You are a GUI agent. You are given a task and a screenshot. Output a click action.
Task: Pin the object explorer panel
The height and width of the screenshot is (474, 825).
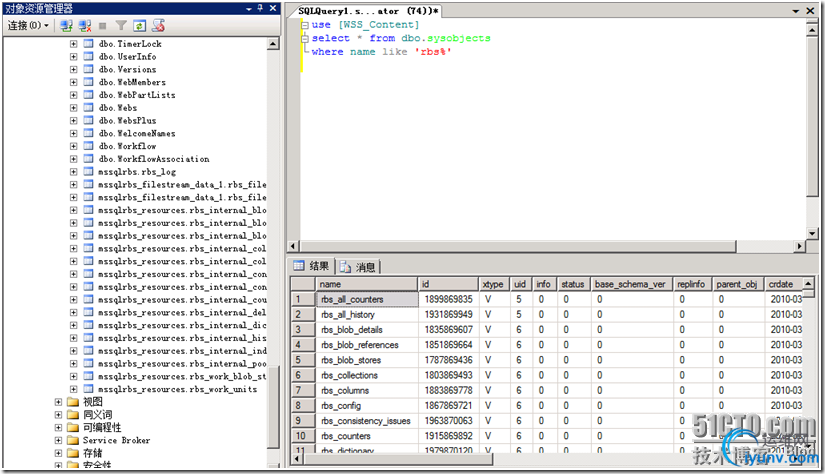pyautogui.click(x=258, y=8)
